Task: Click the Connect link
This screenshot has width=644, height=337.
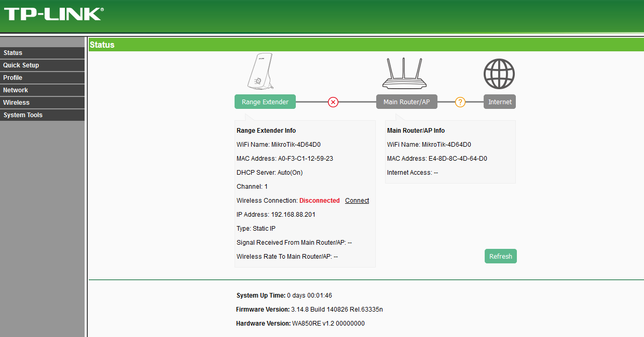Action: (x=357, y=201)
